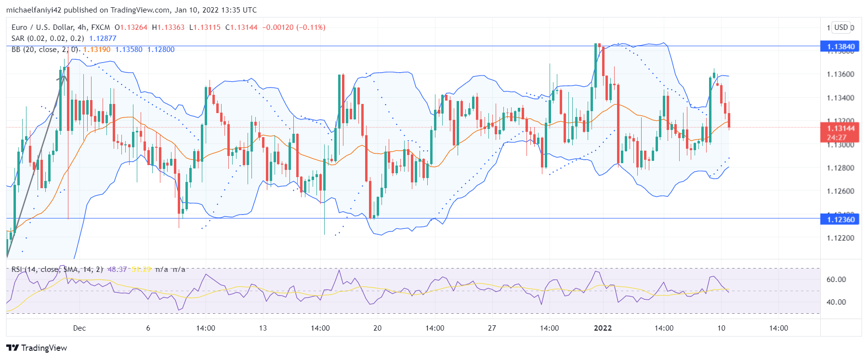
Task: Click the SAR value 1.12877
Action: (x=103, y=38)
